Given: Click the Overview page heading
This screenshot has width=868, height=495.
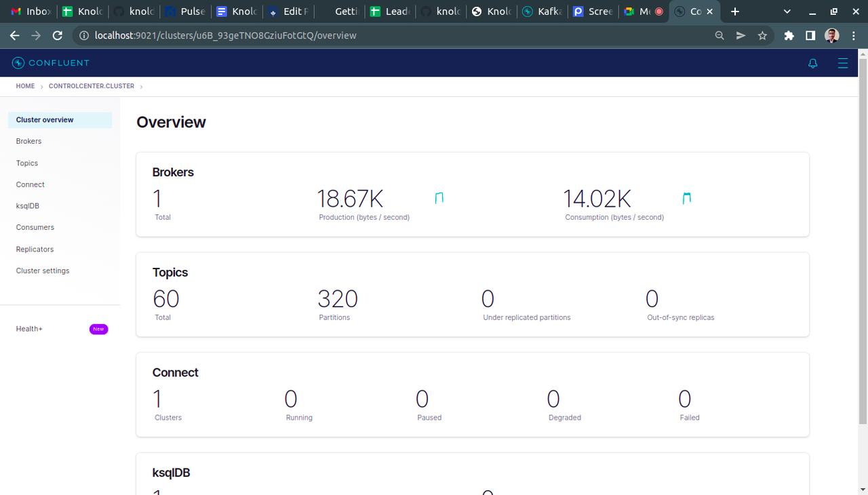Looking at the screenshot, I should tap(171, 122).
